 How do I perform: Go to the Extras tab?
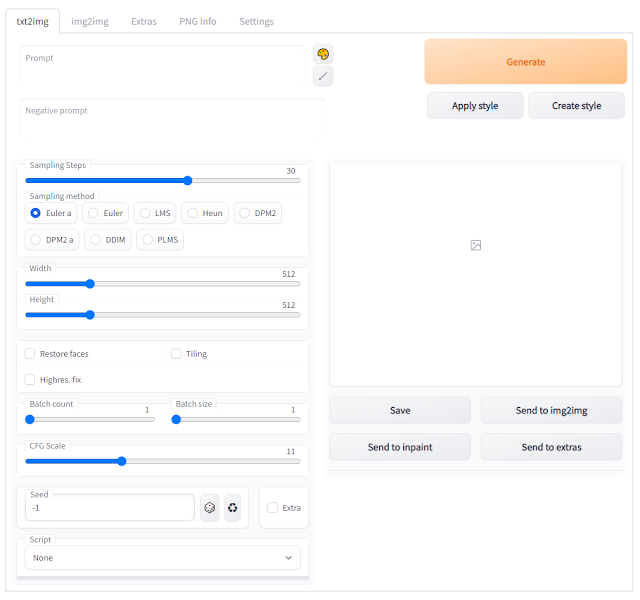coord(144,22)
